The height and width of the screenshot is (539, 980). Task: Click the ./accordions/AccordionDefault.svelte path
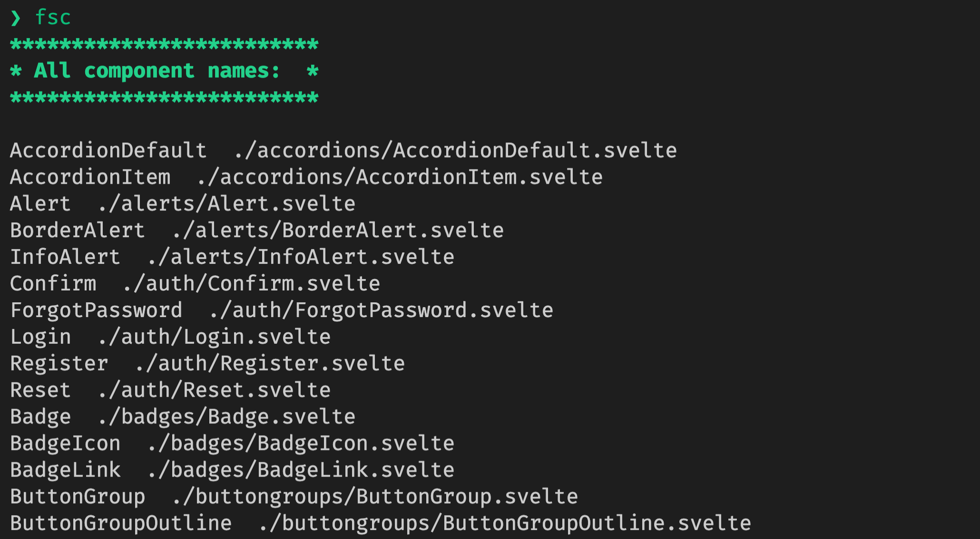tap(455, 150)
